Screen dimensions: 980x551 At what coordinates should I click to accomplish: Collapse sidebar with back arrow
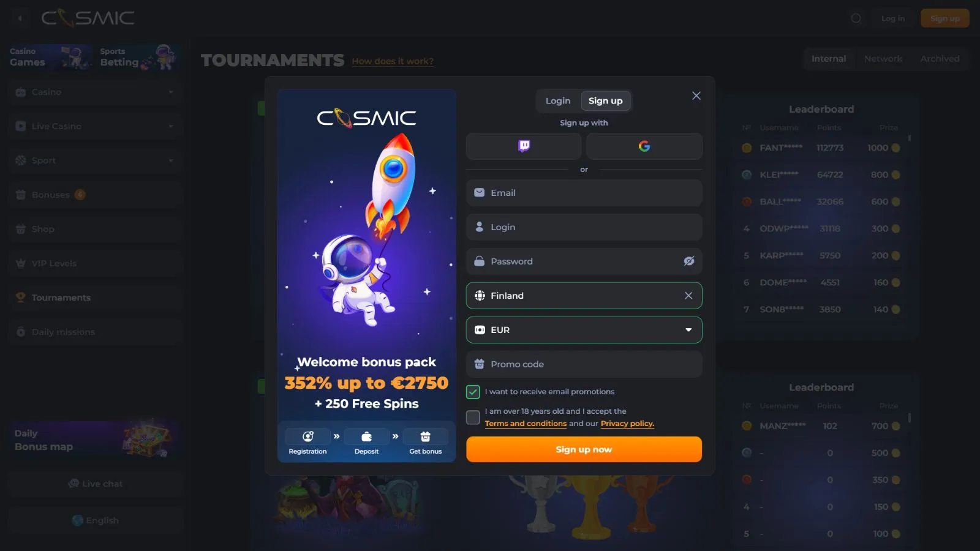20,18
